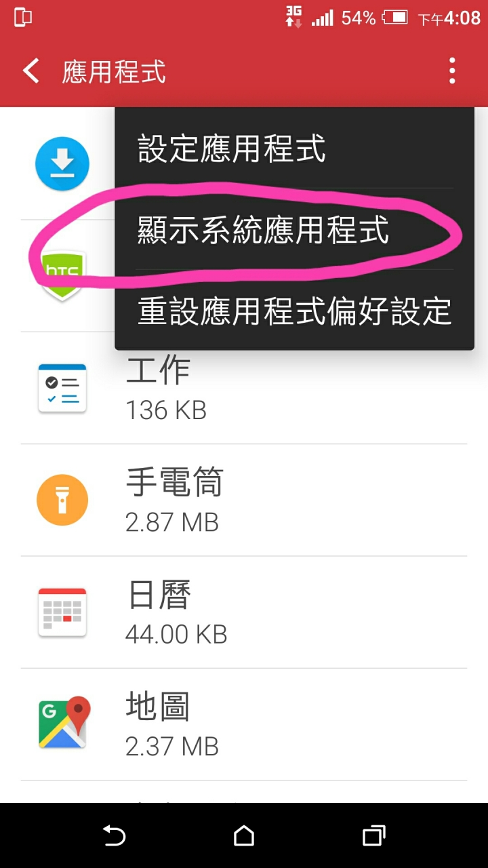Open 日曆 entry showing 44.00 KB
This screenshot has width=488, height=868.
pos(244,612)
